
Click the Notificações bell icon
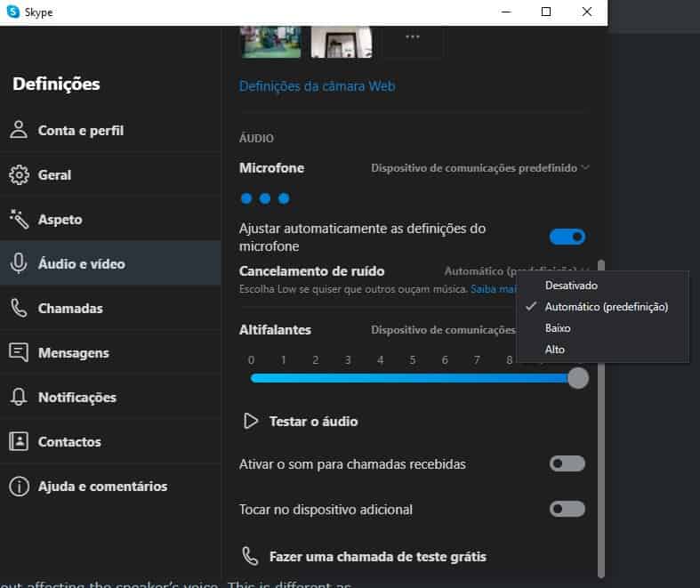point(19,397)
